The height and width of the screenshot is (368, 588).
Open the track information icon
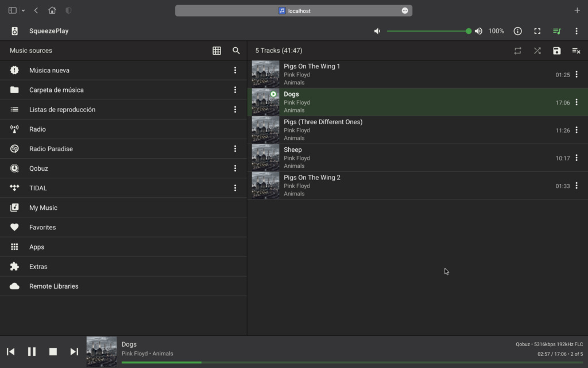pyautogui.click(x=517, y=31)
